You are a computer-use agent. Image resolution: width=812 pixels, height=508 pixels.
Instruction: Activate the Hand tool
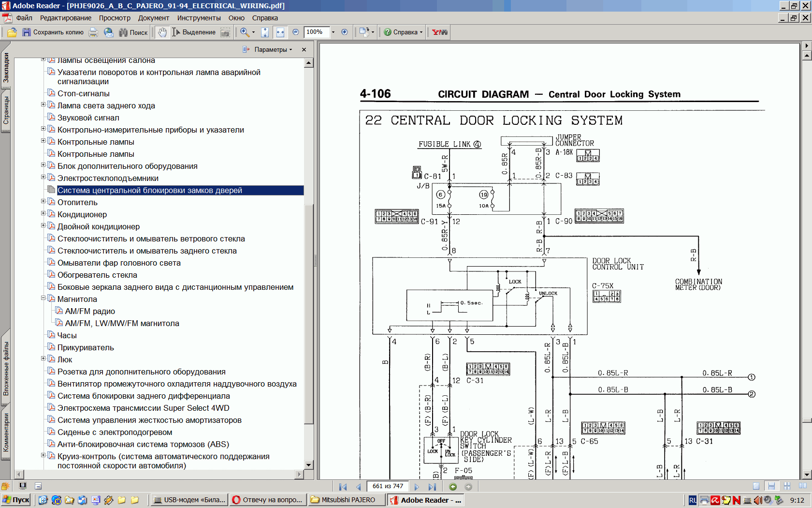[162, 32]
